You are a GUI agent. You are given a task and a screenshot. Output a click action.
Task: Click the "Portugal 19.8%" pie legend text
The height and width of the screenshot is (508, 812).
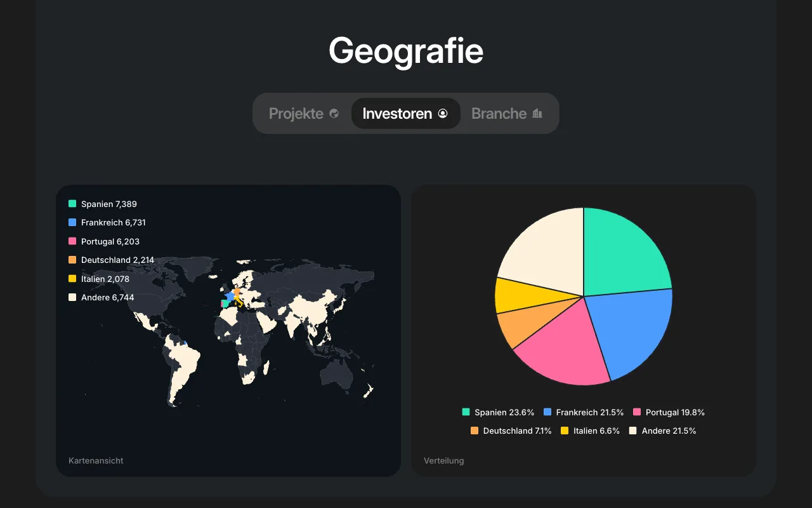[675, 412]
